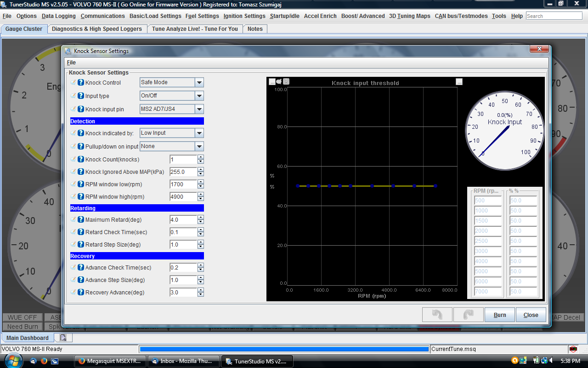
Task: Click the RPM window low input field
Action: point(183,184)
